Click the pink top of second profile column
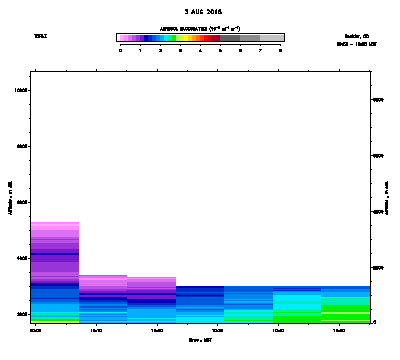This screenshot has width=400, height=360. click(x=103, y=283)
